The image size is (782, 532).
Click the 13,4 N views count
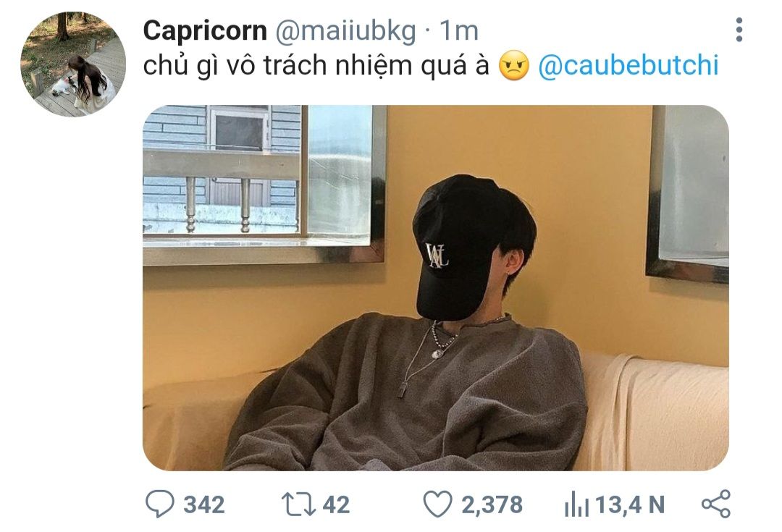pyautogui.click(x=631, y=504)
